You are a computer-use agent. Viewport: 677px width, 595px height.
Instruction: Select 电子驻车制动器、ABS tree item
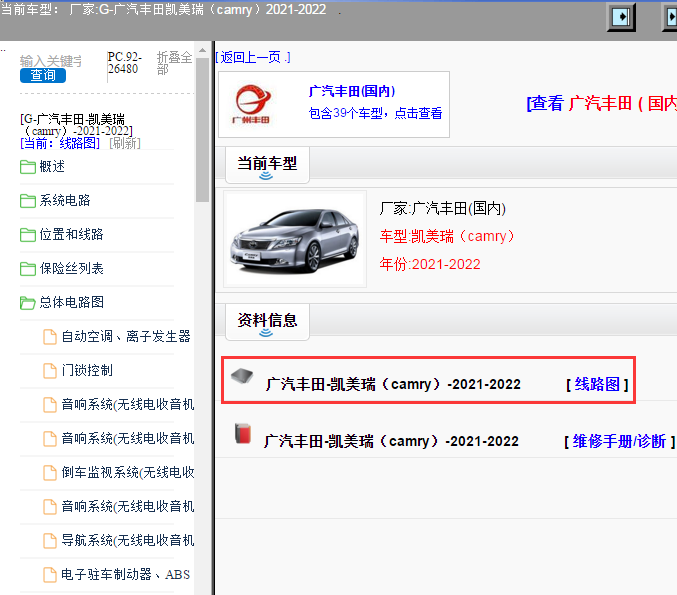coord(125,574)
